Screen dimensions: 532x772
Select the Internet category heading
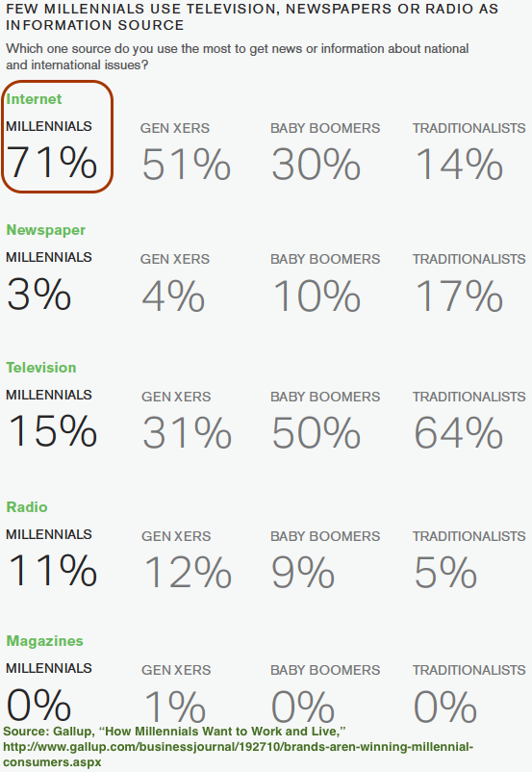(x=34, y=99)
